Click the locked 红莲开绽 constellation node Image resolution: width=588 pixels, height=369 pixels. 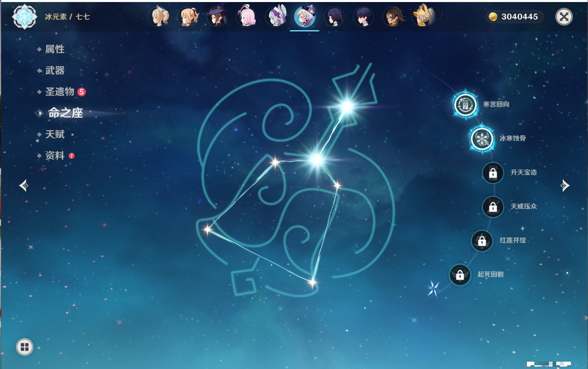coord(482,241)
